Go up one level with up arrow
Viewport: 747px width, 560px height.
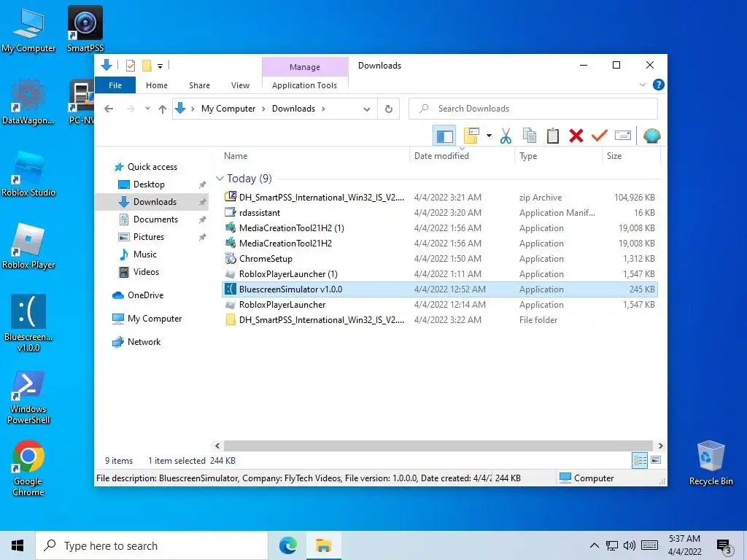163,109
